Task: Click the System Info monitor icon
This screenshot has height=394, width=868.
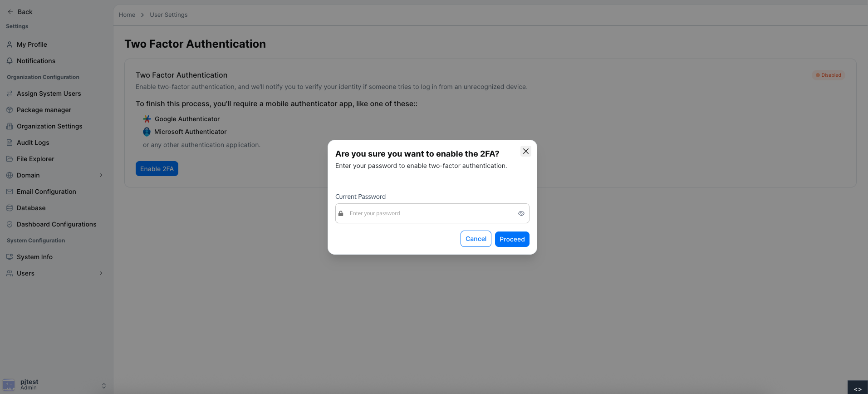Action: pyautogui.click(x=10, y=257)
